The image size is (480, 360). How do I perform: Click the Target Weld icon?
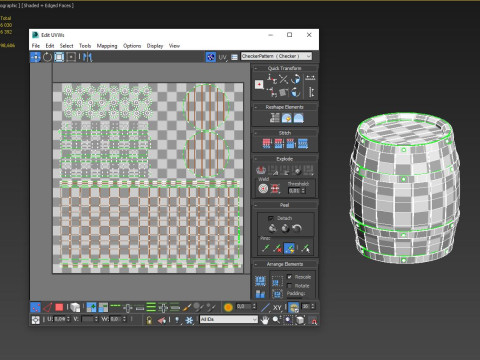coord(263,189)
